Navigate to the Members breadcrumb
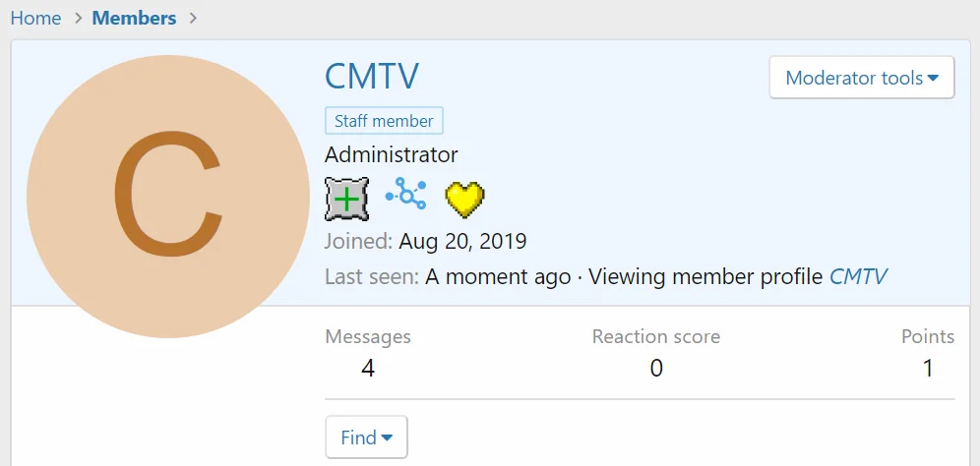This screenshot has width=980, height=466. tap(135, 19)
